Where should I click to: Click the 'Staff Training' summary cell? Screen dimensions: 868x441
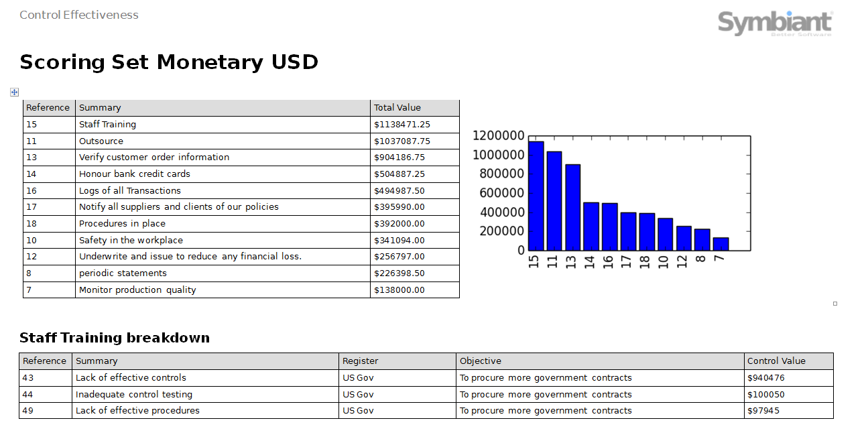pos(107,125)
